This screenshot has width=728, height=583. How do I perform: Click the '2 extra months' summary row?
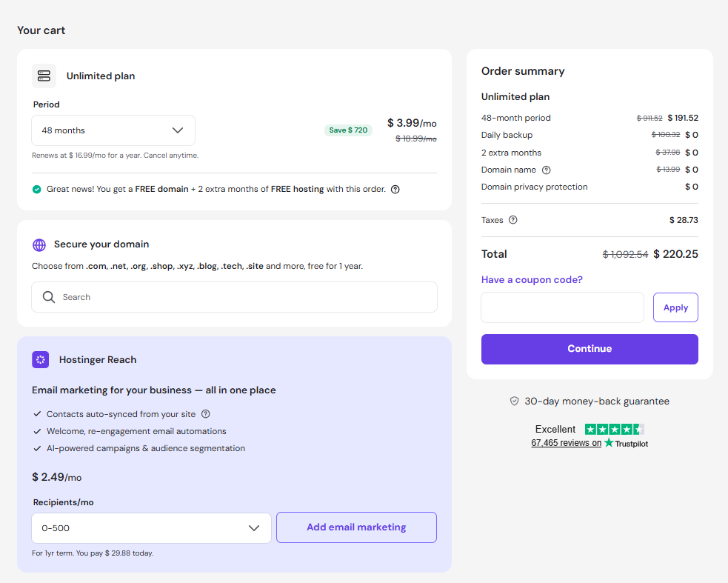tap(590, 153)
